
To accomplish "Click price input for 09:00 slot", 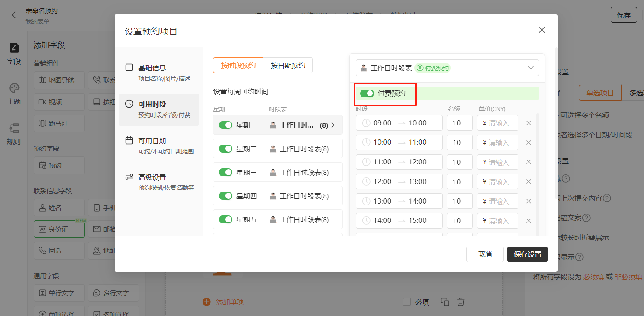I will [x=497, y=123].
